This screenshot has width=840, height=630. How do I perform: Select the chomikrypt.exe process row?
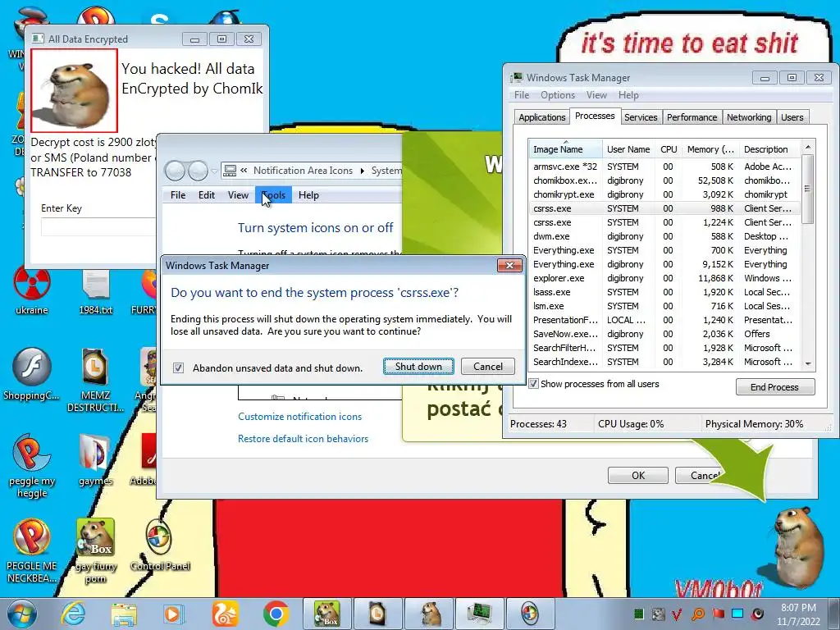tap(664, 194)
